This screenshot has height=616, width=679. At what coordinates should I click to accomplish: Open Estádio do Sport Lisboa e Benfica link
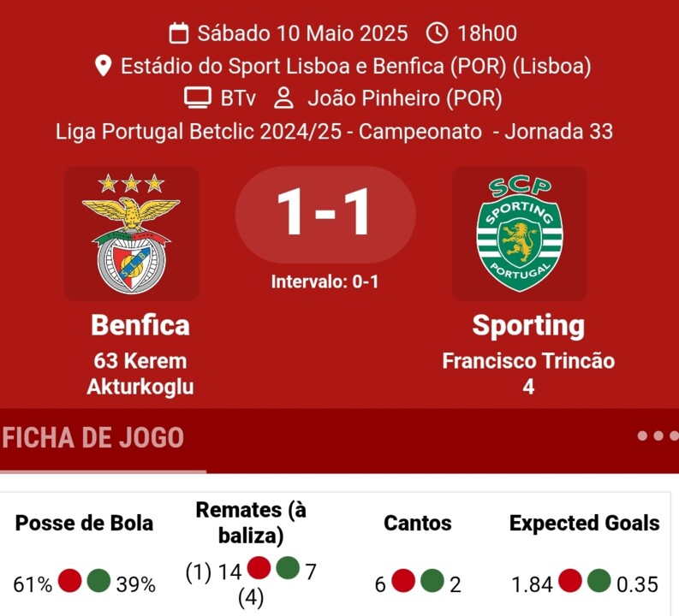pos(355,66)
